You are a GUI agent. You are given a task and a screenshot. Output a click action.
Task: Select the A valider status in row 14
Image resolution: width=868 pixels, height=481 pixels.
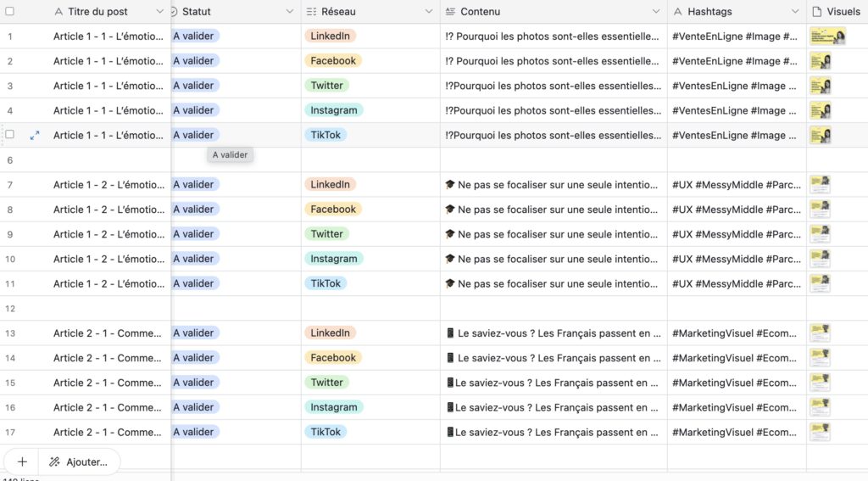[x=195, y=358]
